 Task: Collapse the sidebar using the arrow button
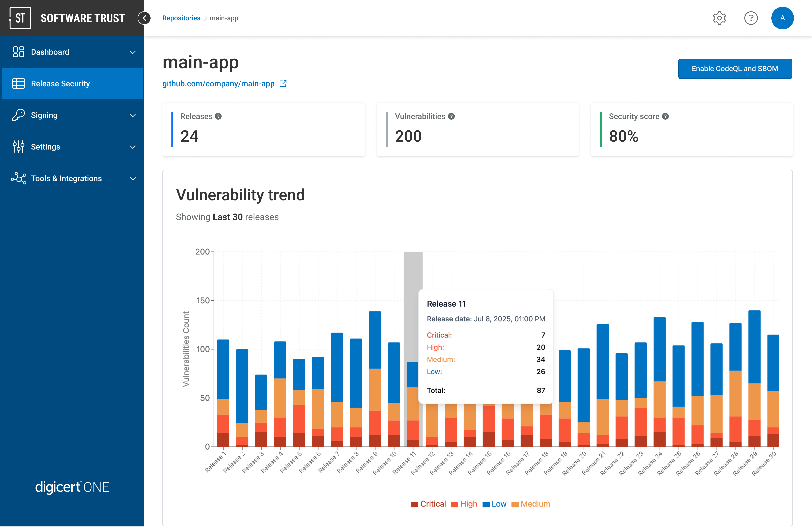144,18
